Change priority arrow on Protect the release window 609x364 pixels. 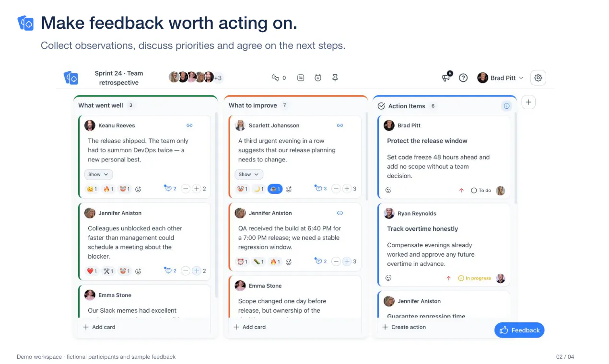(461, 191)
